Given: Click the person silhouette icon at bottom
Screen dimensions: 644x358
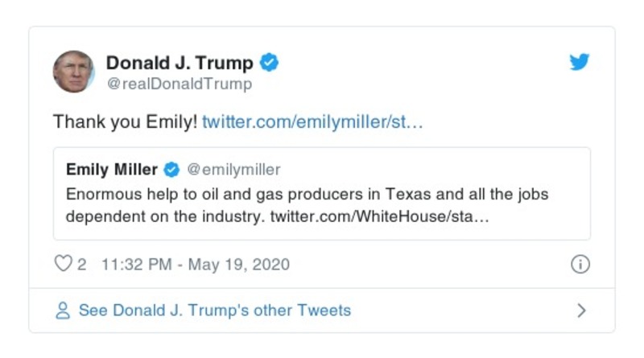Looking at the screenshot, I should [63, 311].
